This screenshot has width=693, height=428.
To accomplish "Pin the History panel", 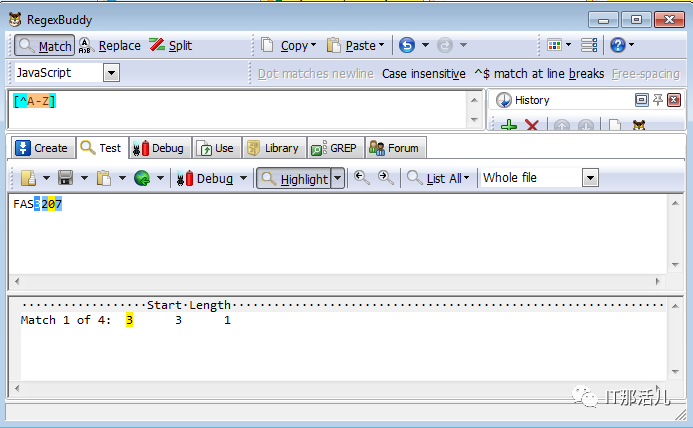I will (658, 100).
